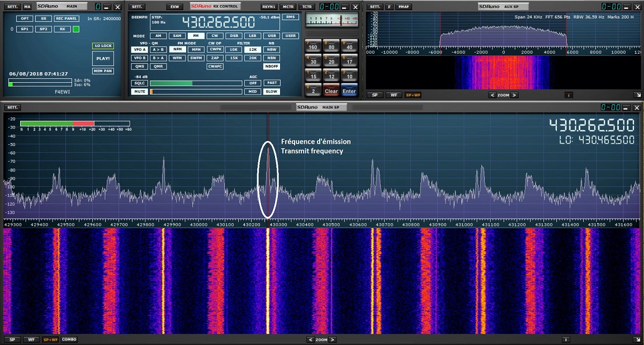
Task: Expand the MEM PAN memory panel
Action: click(103, 71)
